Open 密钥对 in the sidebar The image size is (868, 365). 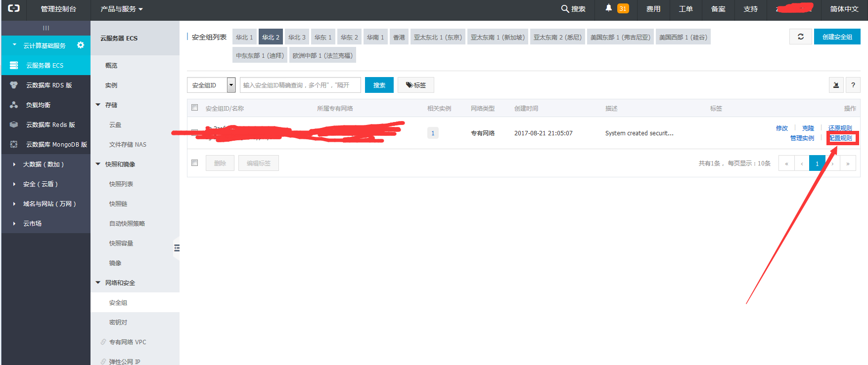[x=118, y=322]
